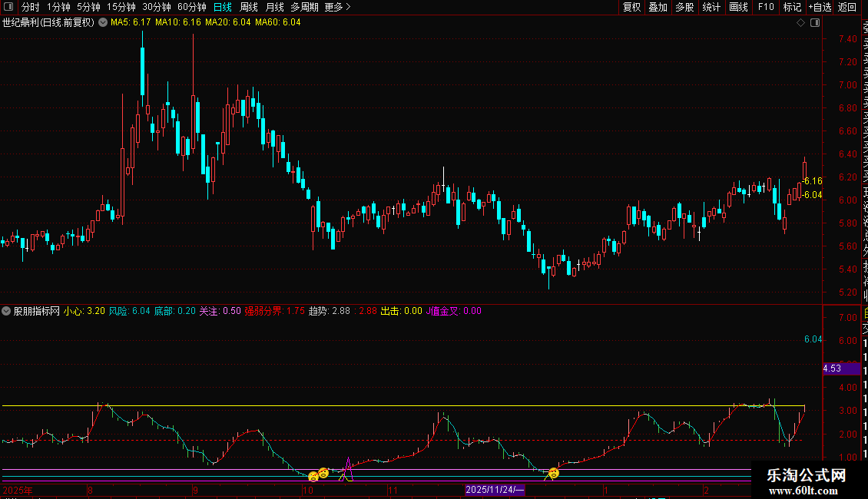
Task: Expand the 世纪鼎利 main chart dropdown arrow
Action: [103, 22]
